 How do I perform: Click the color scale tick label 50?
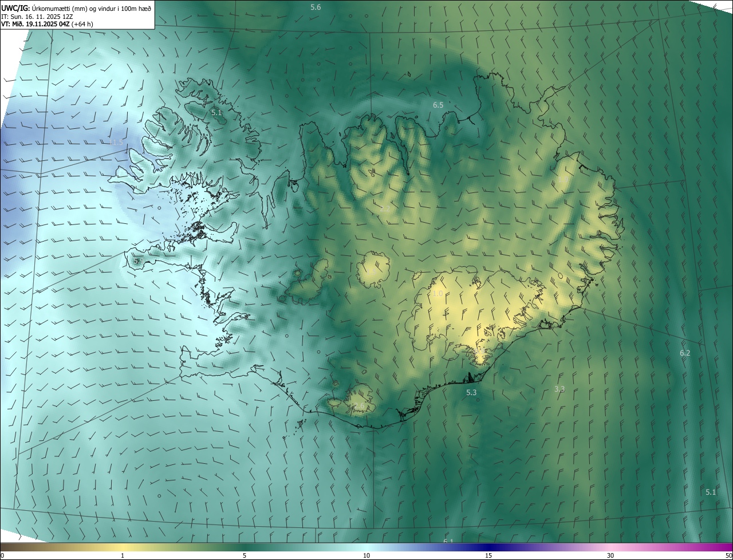click(x=728, y=555)
